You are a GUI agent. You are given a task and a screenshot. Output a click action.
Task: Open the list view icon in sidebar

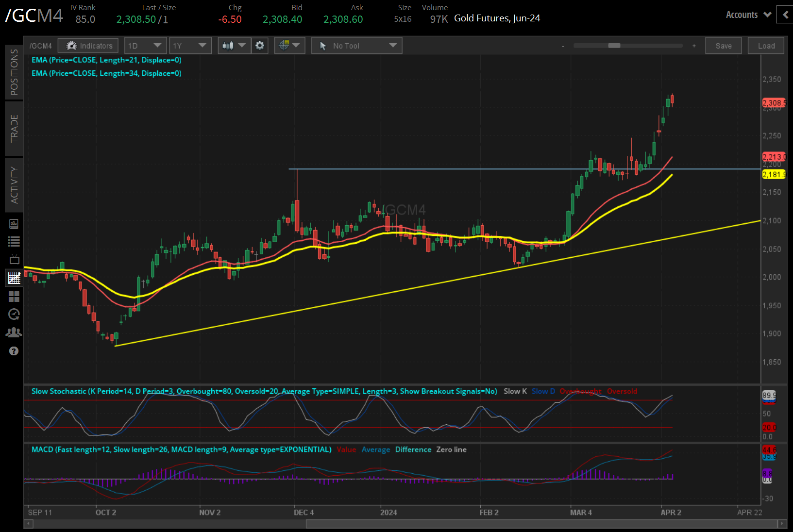[14, 241]
